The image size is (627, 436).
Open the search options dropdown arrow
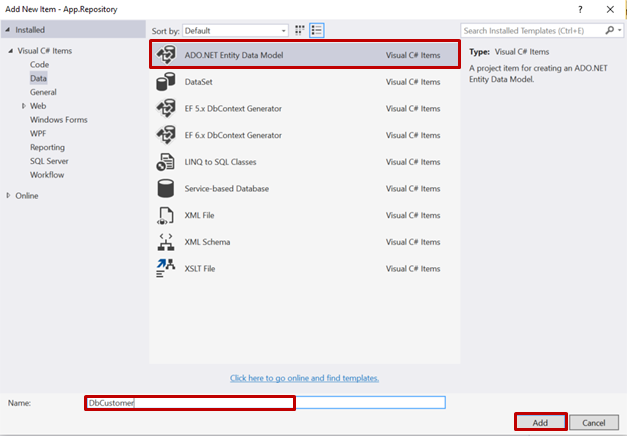point(620,30)
